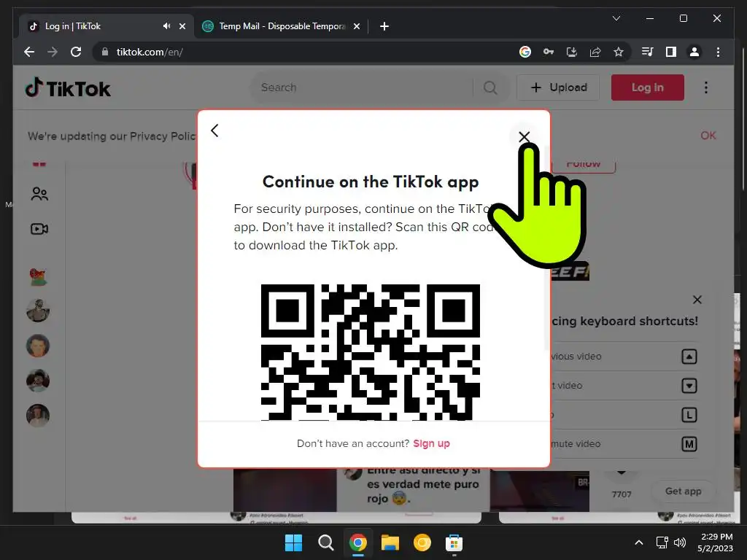
Task: Open Chrome three-dot menu
Action: pos(718,52)
